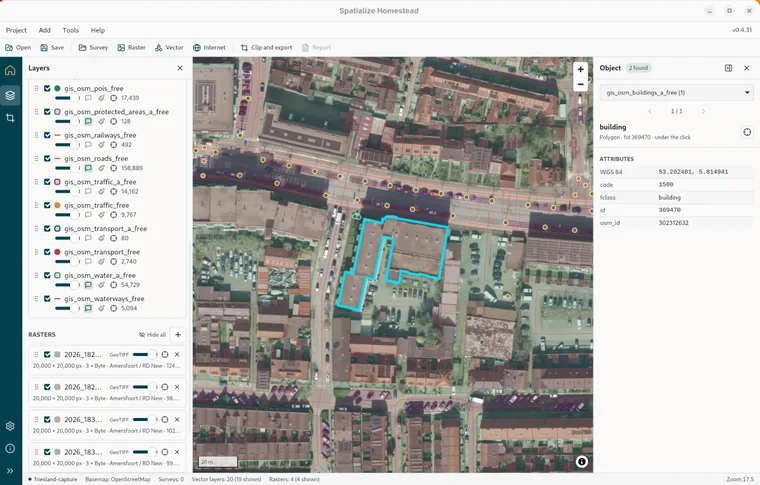This screenshot has height=485, width=760.
Task: Click gis_osm_roads_free color swatch
Action: tap(57, 158)
